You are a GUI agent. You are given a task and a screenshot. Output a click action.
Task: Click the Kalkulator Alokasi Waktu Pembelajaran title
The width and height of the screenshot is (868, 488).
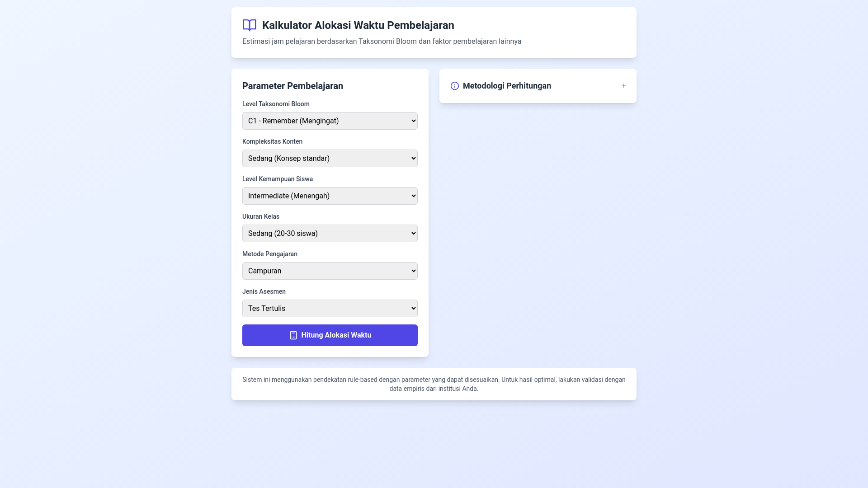(x=358, y=25)
